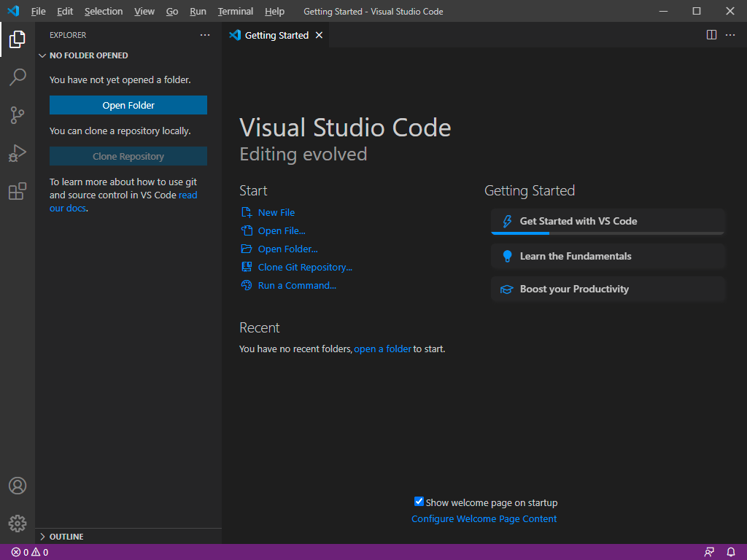This screenshot has height=560, width=747.
Task: Uncheck Show welcome page on startup
Action: [x=419, y=502]
